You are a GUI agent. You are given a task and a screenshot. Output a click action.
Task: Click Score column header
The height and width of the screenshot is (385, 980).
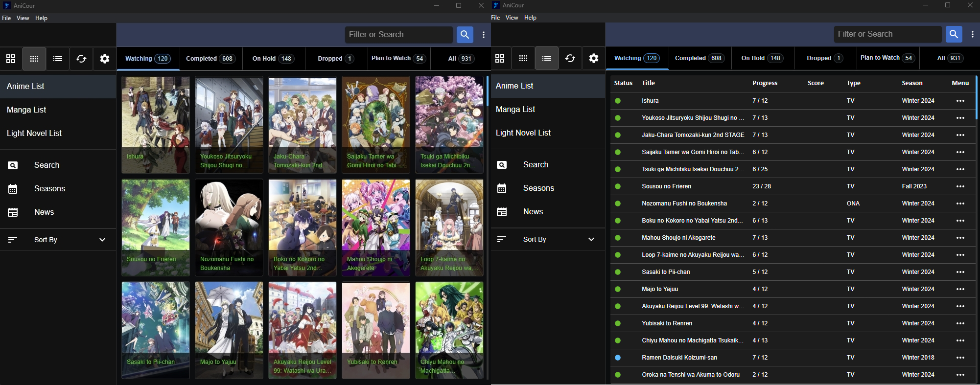tap(816, 83)
